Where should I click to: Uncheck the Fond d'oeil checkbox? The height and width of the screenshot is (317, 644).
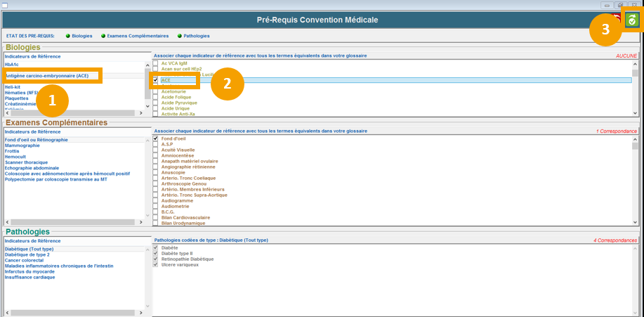click(156, 139)
